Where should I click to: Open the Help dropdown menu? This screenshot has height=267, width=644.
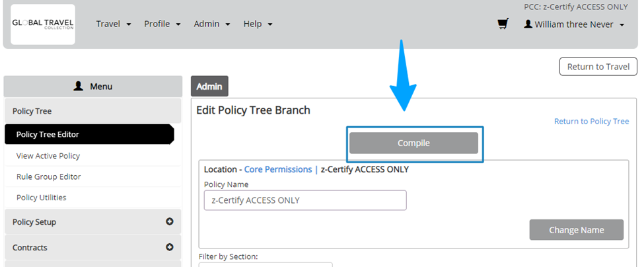pos(258,24)
